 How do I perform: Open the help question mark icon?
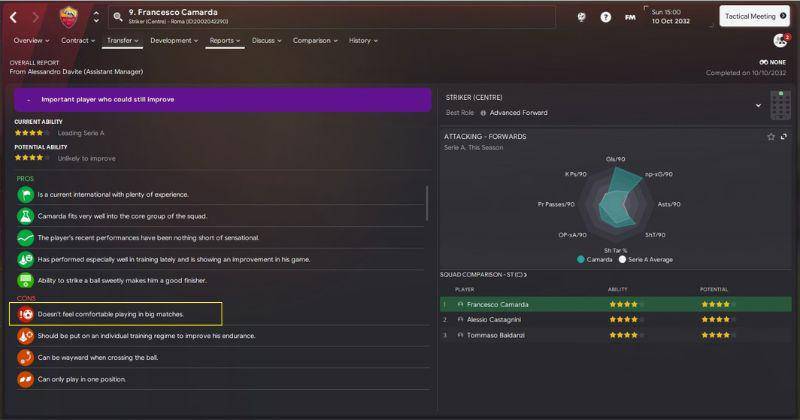tap(606, 17)
